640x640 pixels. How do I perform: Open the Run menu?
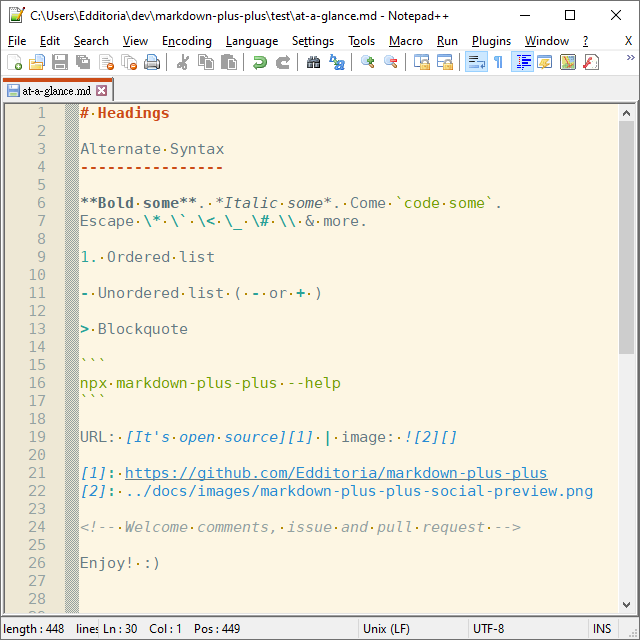(x=447, y=41)
